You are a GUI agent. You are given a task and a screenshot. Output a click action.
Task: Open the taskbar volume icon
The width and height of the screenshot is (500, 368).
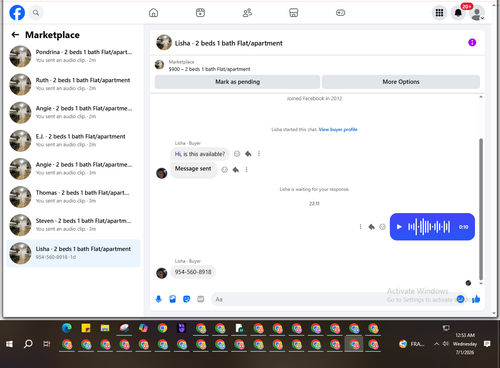coord(446,344)
